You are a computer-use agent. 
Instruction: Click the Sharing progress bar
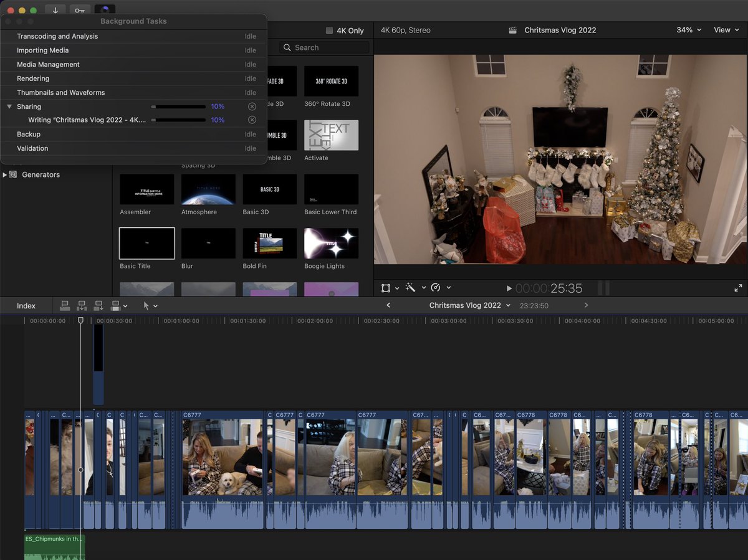178,107
